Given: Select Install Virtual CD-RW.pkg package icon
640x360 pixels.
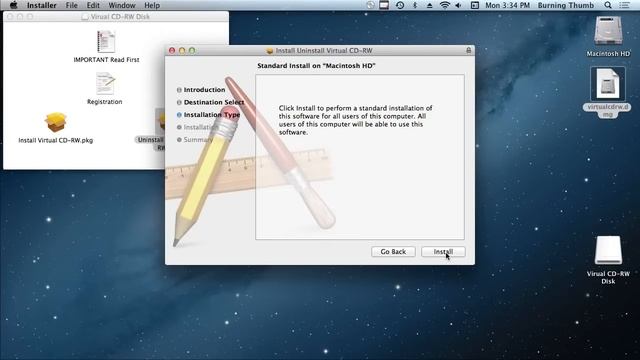Looking at the screenshot, I should point(56,122).
